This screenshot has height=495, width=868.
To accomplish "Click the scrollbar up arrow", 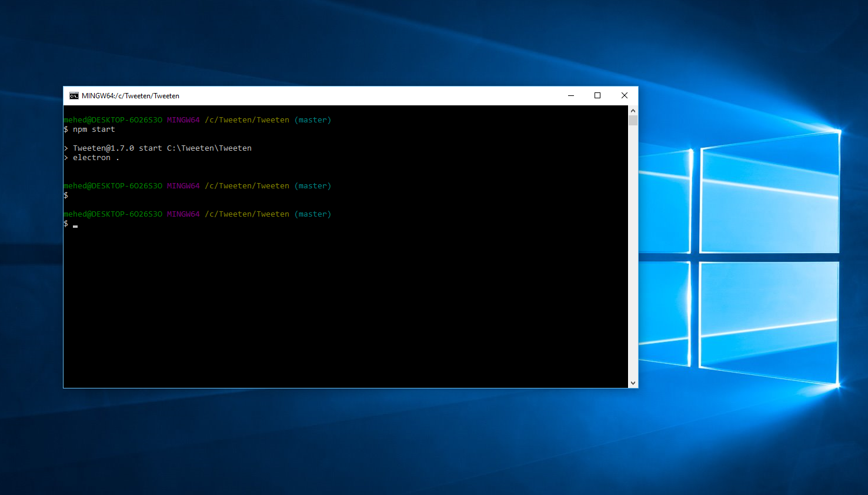I will (x=633, y=110).
